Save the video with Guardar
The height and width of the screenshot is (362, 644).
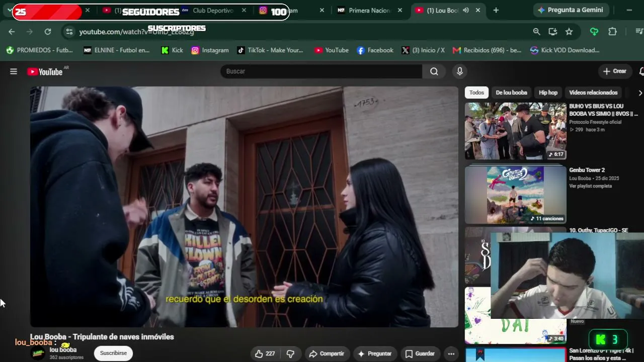click(420, 353)
